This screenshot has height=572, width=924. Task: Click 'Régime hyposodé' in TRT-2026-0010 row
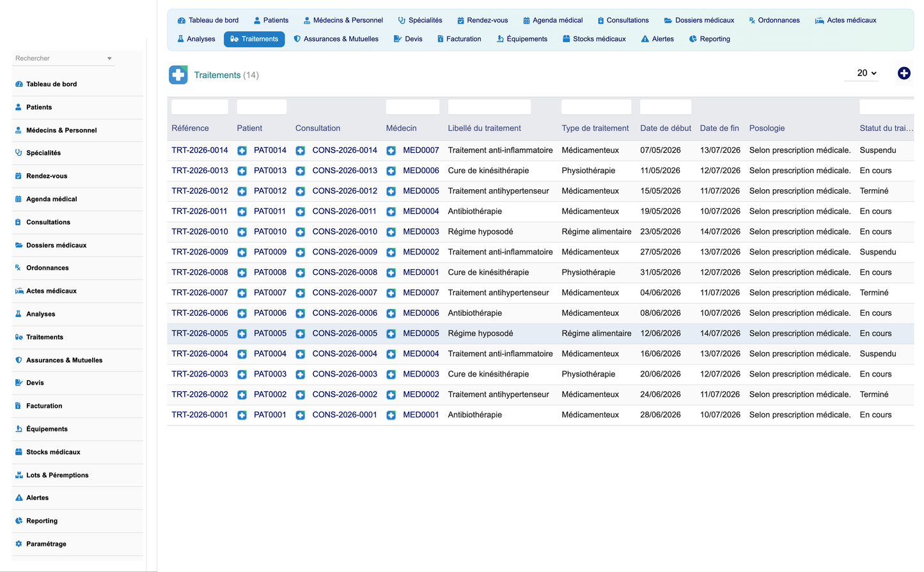(x=480, y=232)
